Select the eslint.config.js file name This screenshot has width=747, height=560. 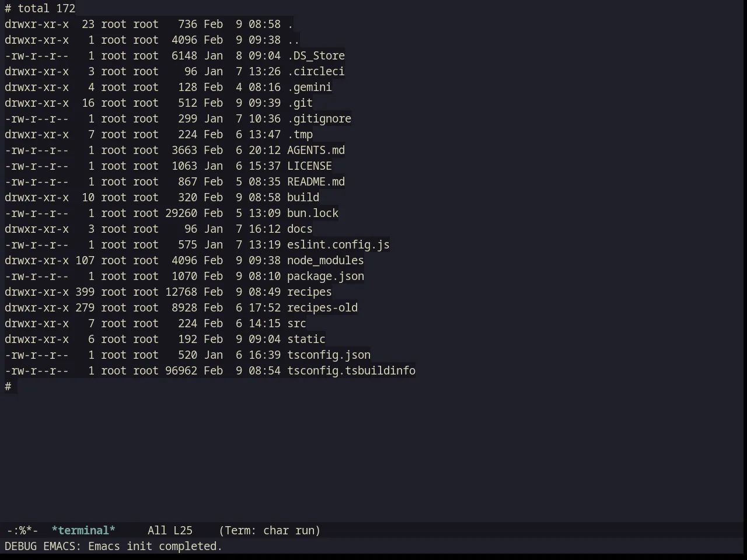(x=338, y=244)
